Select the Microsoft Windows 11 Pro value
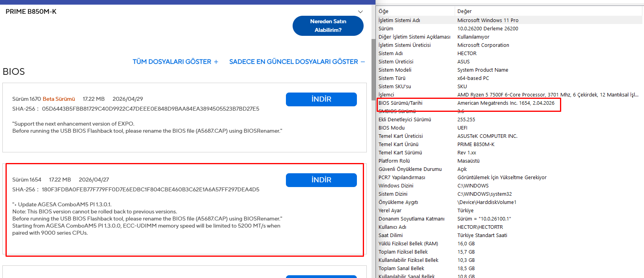Viewport: 644px width, 278px height. tap(488, 20)
